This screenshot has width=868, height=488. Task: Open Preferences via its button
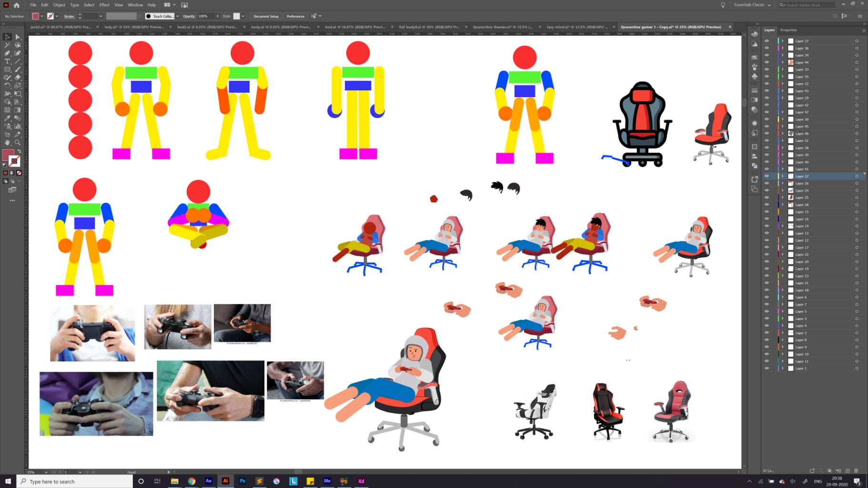(295, 16)
